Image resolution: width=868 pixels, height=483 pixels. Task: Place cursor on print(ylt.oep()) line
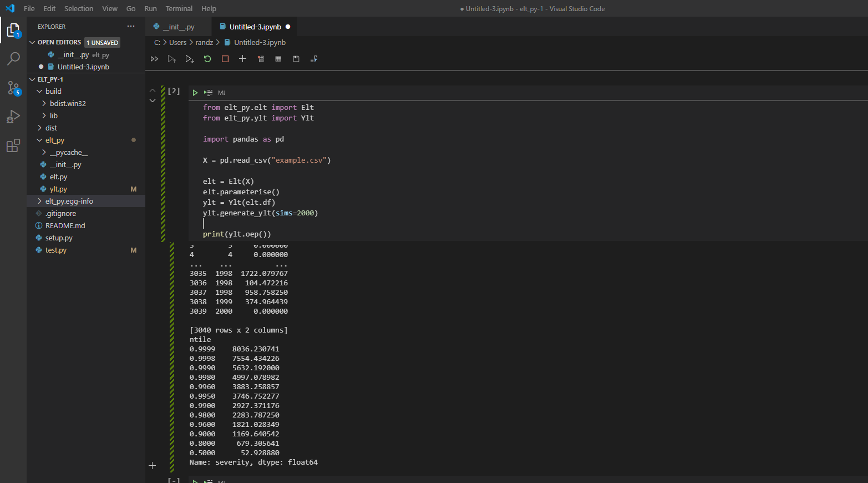pos(237,234)
